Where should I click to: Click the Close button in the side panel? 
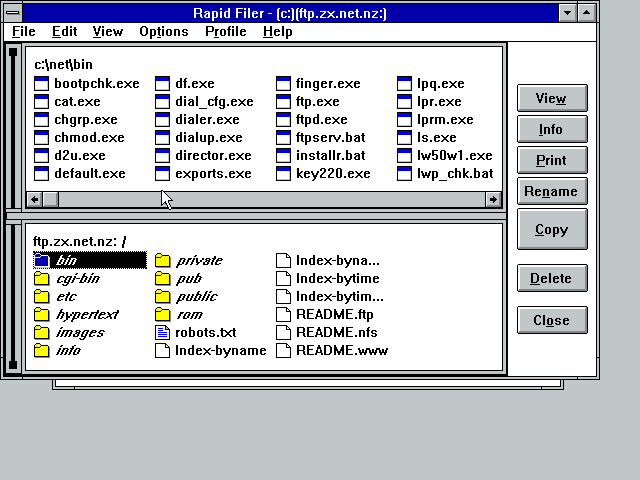pos(552,320)
